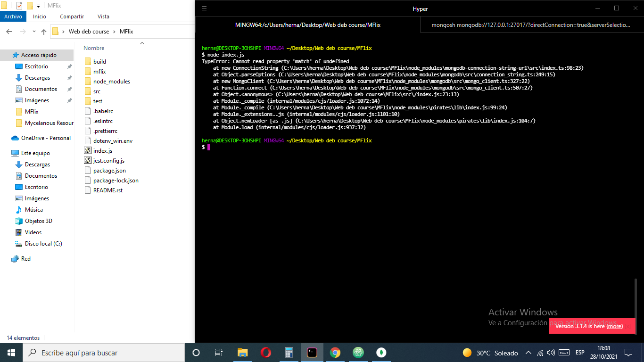The image size is (644, 362).
Task: Go back with the Explorer back arrow
Action: click(x=9, y=32)
